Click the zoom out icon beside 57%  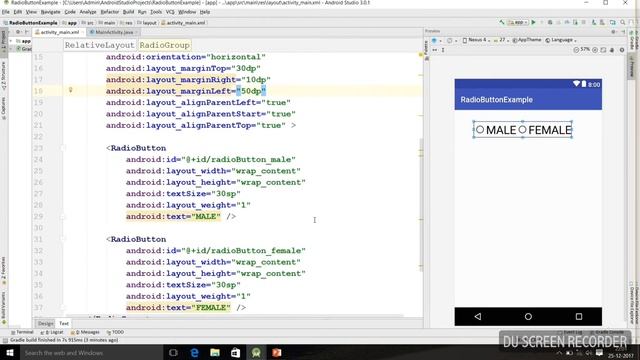coord(576,50)
